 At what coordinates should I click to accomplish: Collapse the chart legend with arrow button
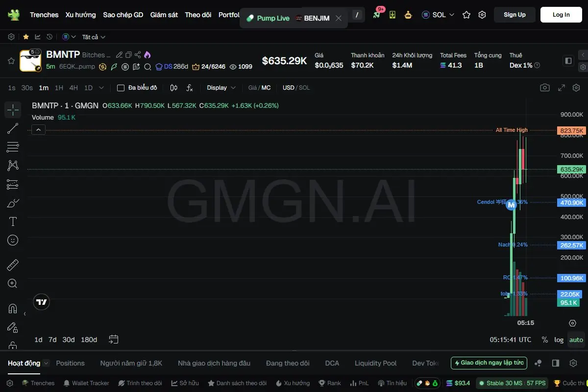(x=39, y=130)
